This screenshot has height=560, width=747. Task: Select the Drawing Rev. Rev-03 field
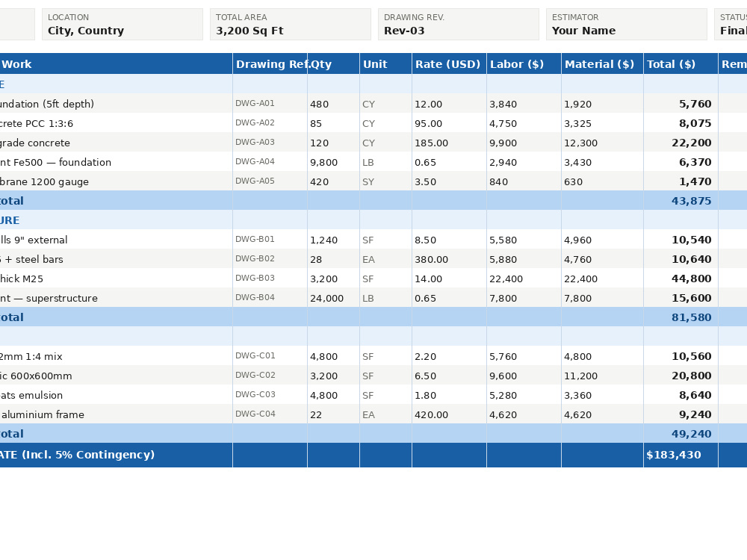(x=459, y=25)
